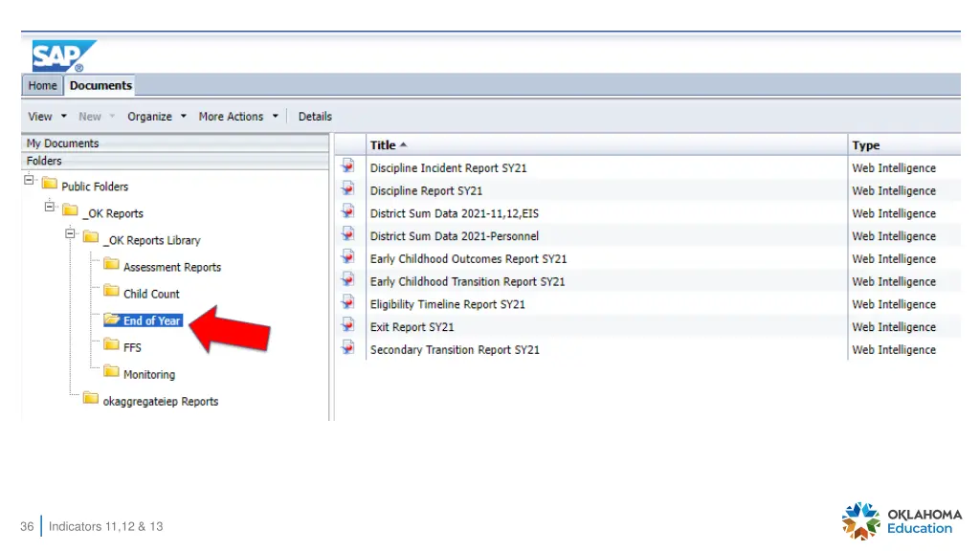The width and height of the screenshot is (980, 551).
Task: Select the Exit Report SY21 document icon
Action: 348,325
